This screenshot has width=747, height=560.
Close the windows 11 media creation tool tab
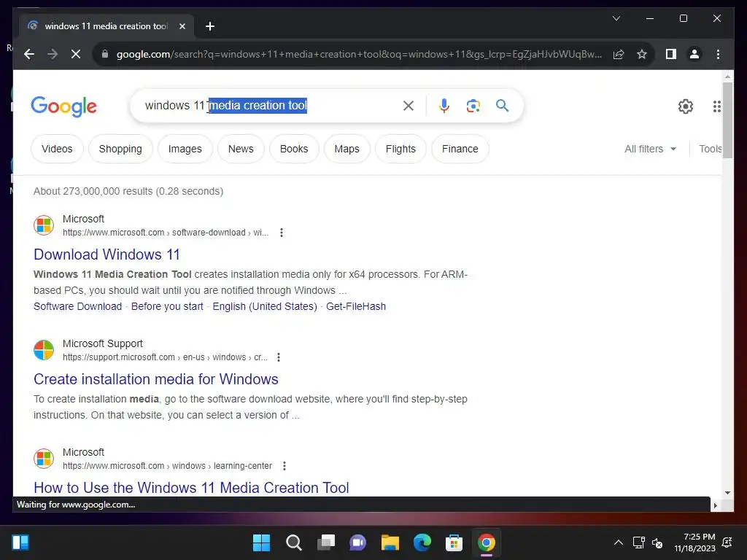pos(182,26)
